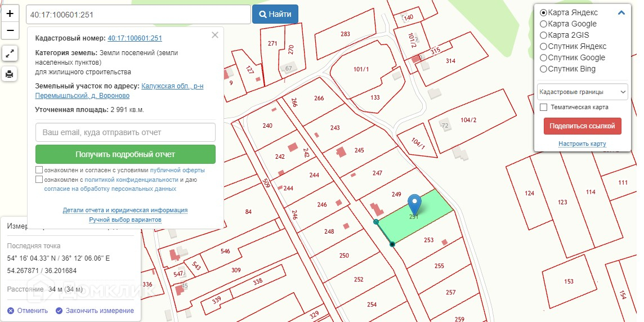
Task: Select Карта 2GIS radio option
Action: click(x=543, y=35)
